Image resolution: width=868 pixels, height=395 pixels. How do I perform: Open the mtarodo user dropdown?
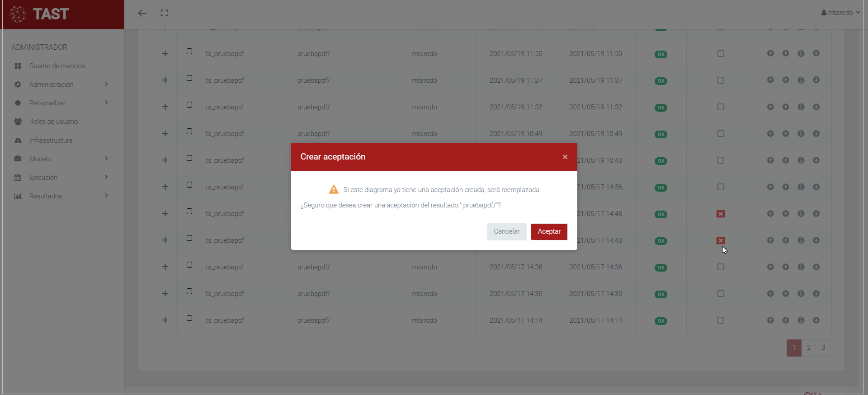840,13
